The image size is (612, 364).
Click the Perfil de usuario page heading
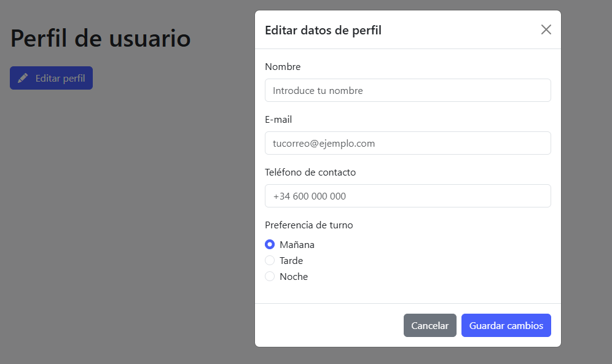pyautogui.click(x=101, y=38)
